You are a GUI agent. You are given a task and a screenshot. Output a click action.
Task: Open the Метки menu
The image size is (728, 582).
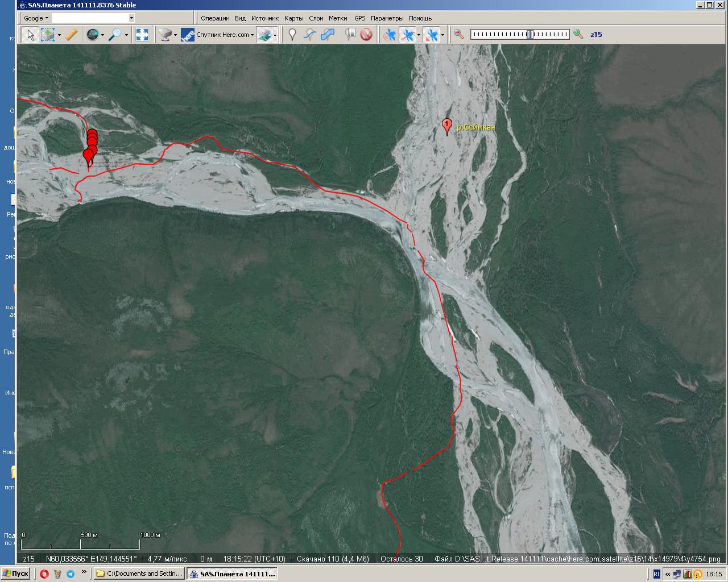click(338, 18)
